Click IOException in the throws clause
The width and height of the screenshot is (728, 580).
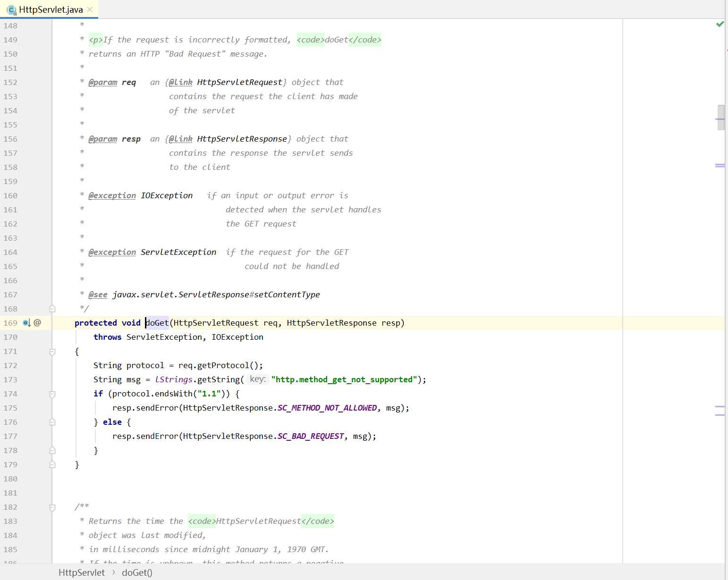(237, 337)
